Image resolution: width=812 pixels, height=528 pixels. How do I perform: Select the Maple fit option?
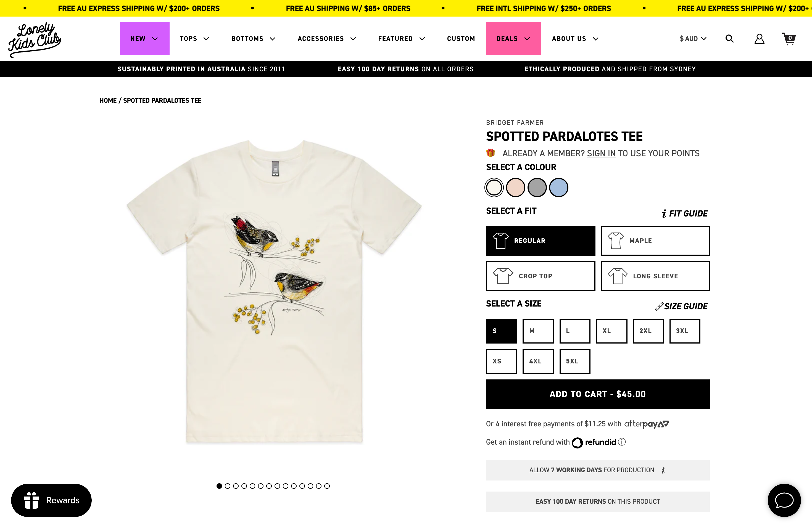point(655,241)
